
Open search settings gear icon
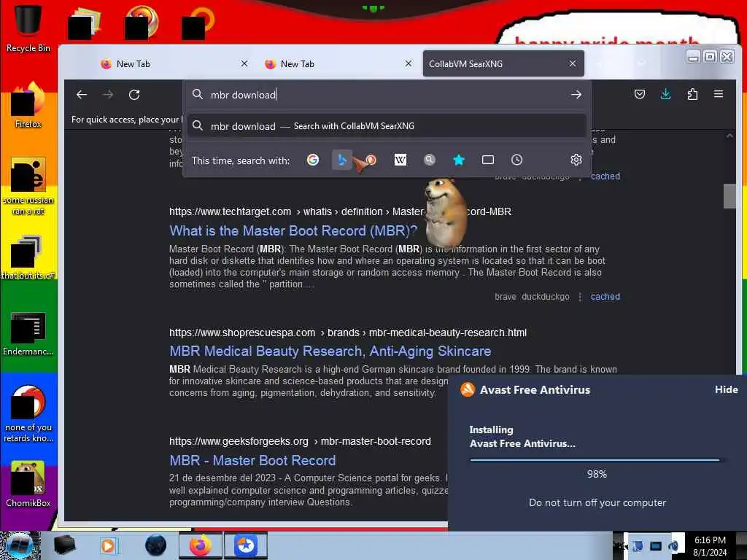(x=576, y=160)
